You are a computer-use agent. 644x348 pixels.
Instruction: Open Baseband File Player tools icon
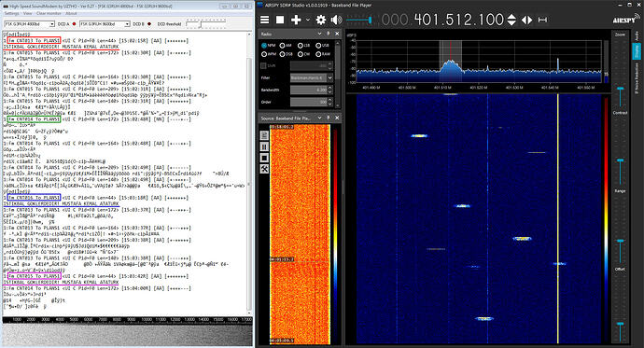(264, 169)
